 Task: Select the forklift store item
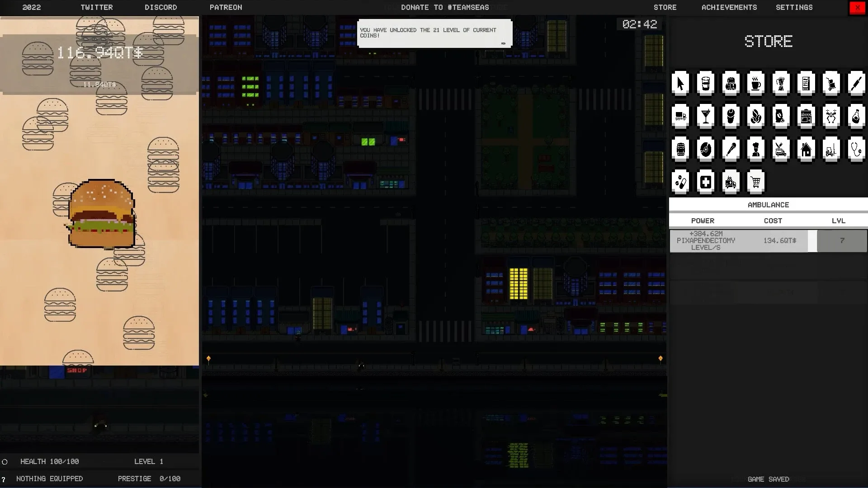tap(831, 149)
